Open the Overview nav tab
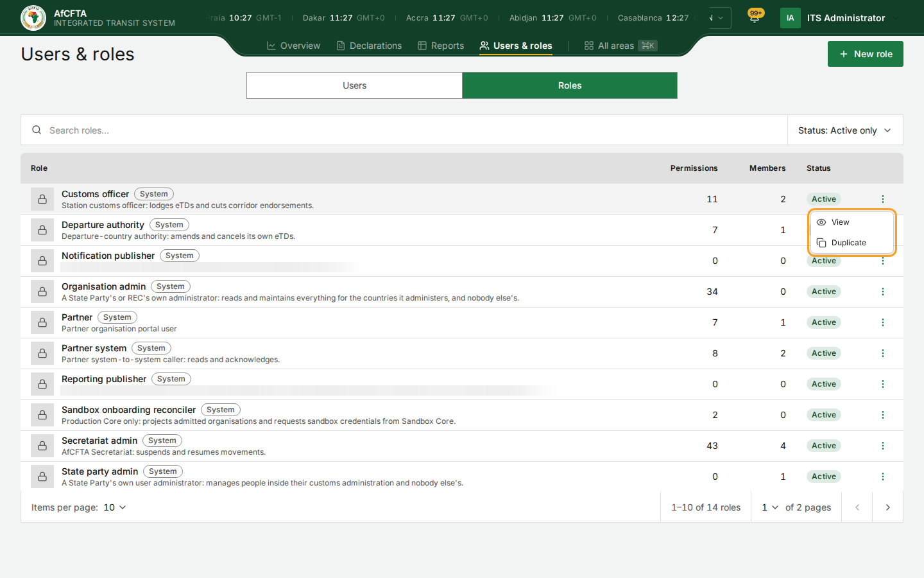924x578 pixels. click(x=293, y=46)
